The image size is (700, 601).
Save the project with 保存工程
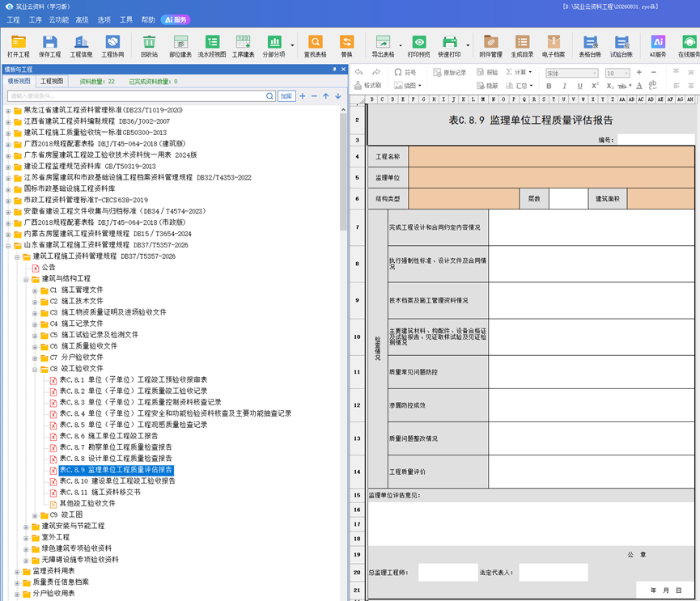[x=49, y=46]
